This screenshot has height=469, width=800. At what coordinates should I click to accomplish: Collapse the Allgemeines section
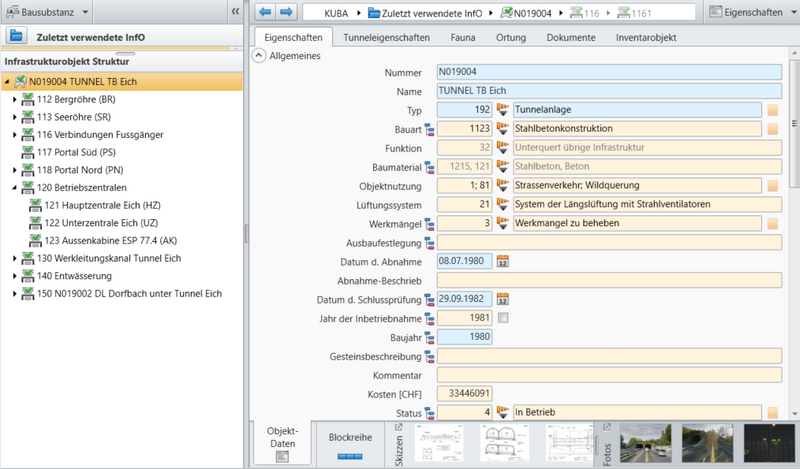coord(259,56)
